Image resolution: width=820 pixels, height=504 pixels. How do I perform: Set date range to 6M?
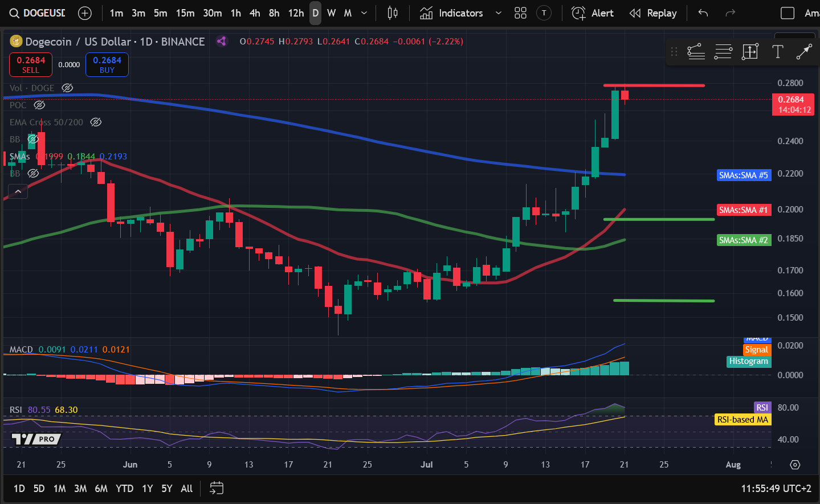[x=101, y=489]
